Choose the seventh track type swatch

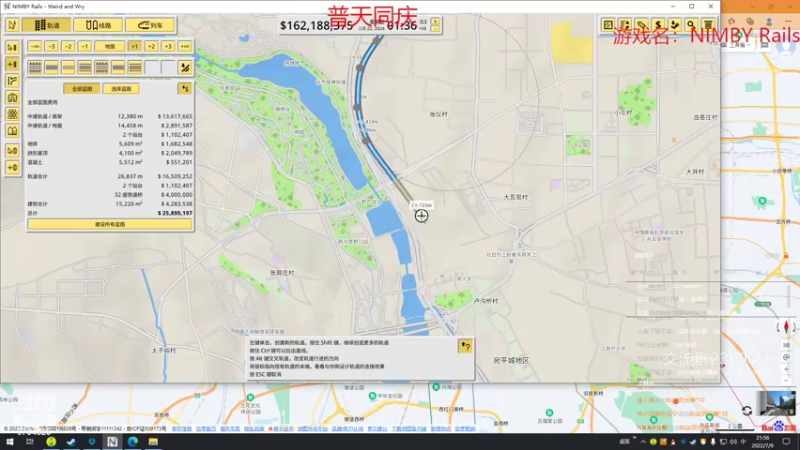pyautogui.click(x=135, y=67)
